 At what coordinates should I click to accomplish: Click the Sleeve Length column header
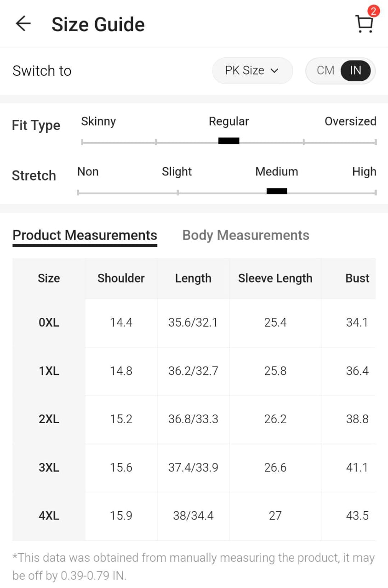click(x=275, y=278)
